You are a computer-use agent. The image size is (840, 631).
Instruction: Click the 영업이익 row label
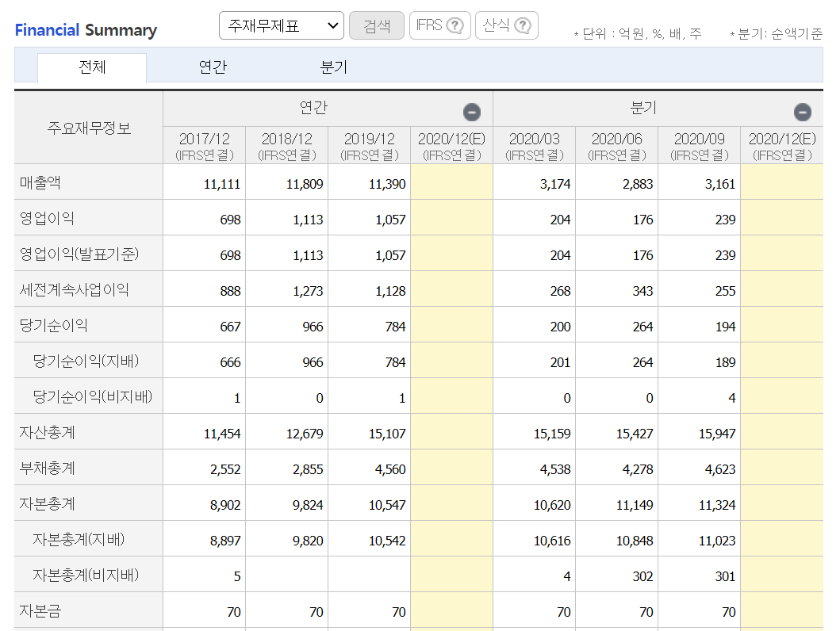(x=47, y=218)
